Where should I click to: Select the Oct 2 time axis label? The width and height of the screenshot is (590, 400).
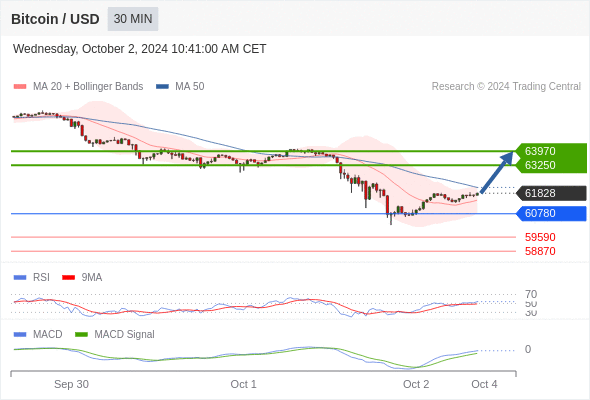tap(416, 384)
